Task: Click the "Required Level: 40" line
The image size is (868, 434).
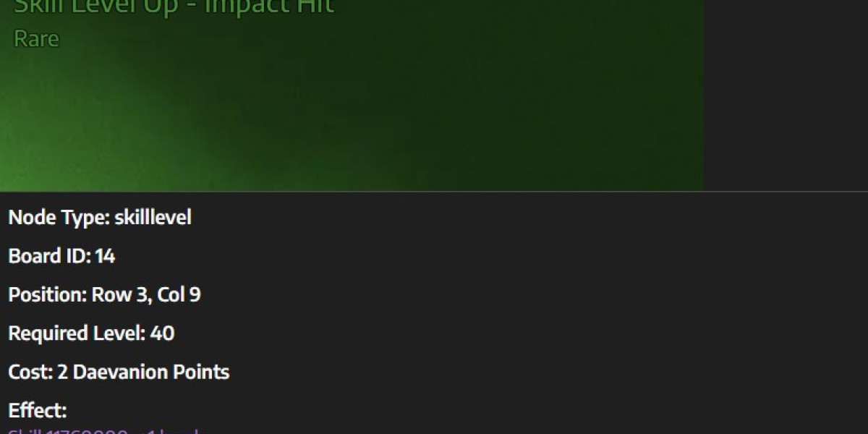Action: tap(91, 333)
